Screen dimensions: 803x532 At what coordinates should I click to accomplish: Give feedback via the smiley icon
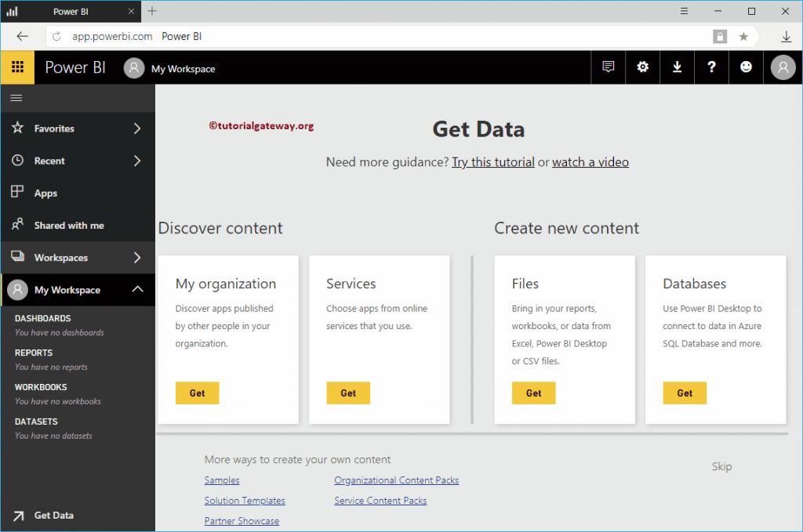pyautogui.click(x=746, y=67)
